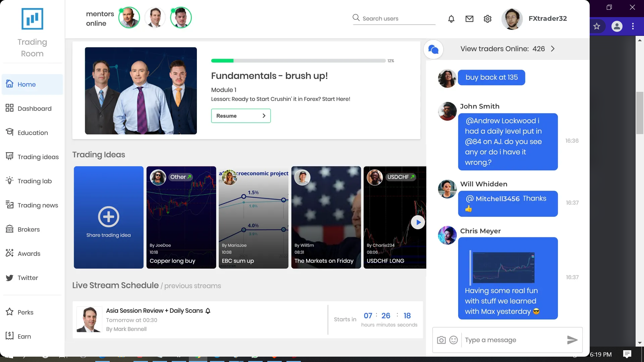The image size is (644, 362).
Task: Open the Copper long buy idea card
Action: pos(181,217)
